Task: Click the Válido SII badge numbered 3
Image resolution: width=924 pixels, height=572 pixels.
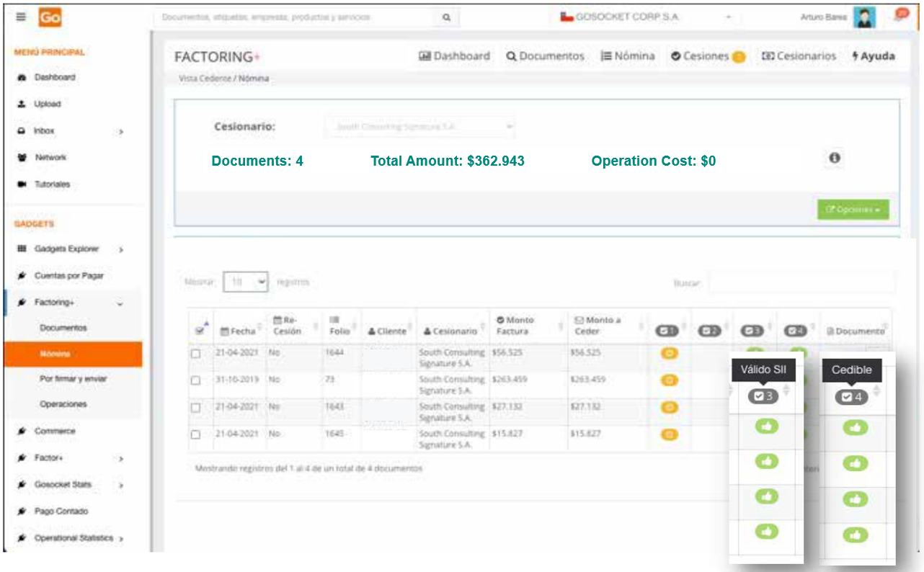Action: click(x=763, y=396)
